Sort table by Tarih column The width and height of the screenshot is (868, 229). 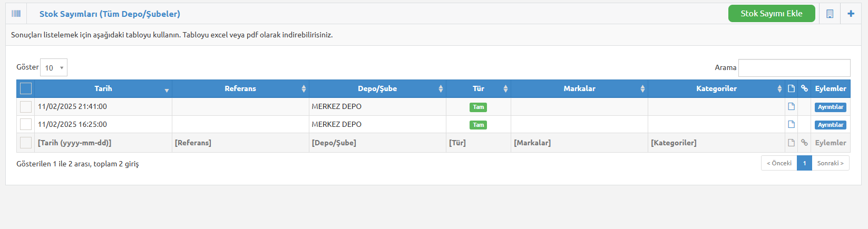pyautogui.click(x=103, y=88)
